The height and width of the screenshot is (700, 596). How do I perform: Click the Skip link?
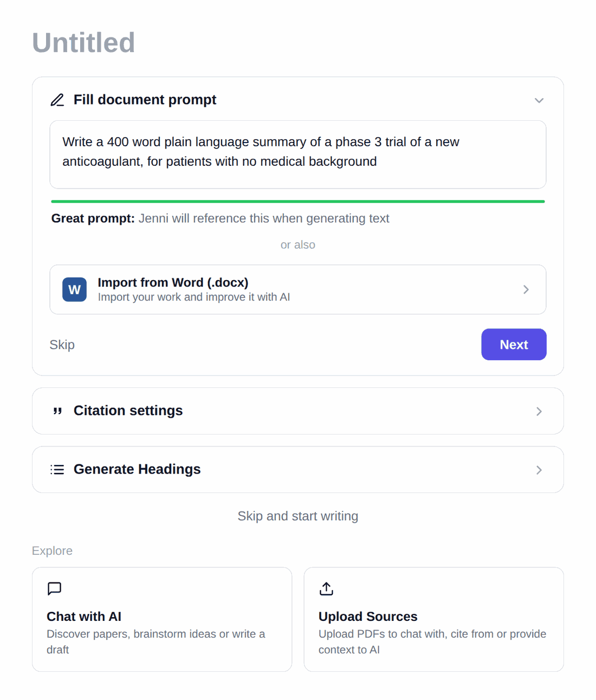[62, 345]
